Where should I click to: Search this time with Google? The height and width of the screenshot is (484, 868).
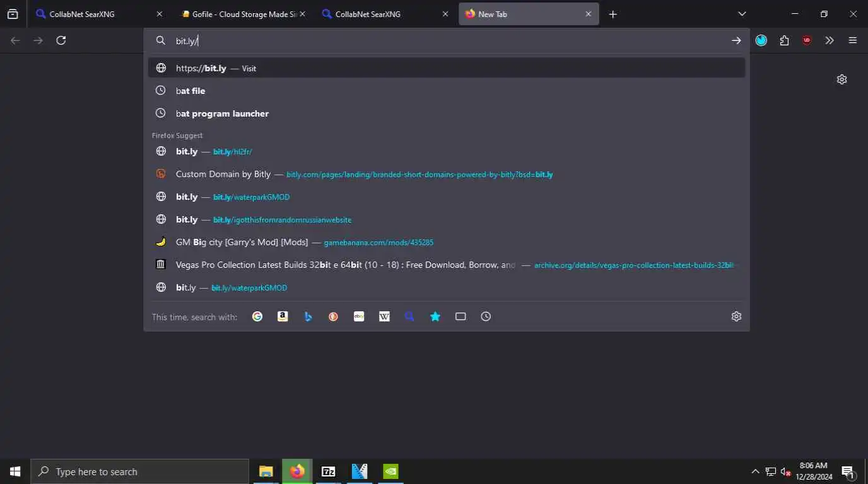(x=257, y=316)
